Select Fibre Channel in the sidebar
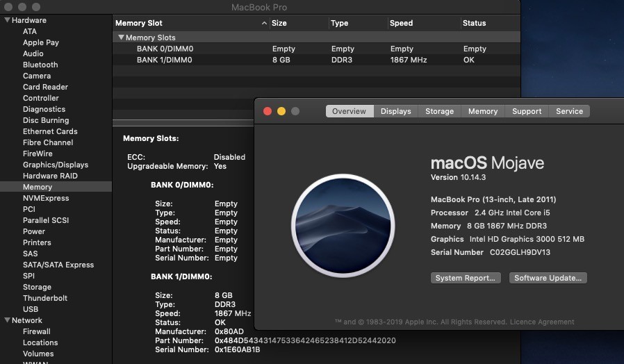Screen dimensions: 624x364 coord(48,142)
